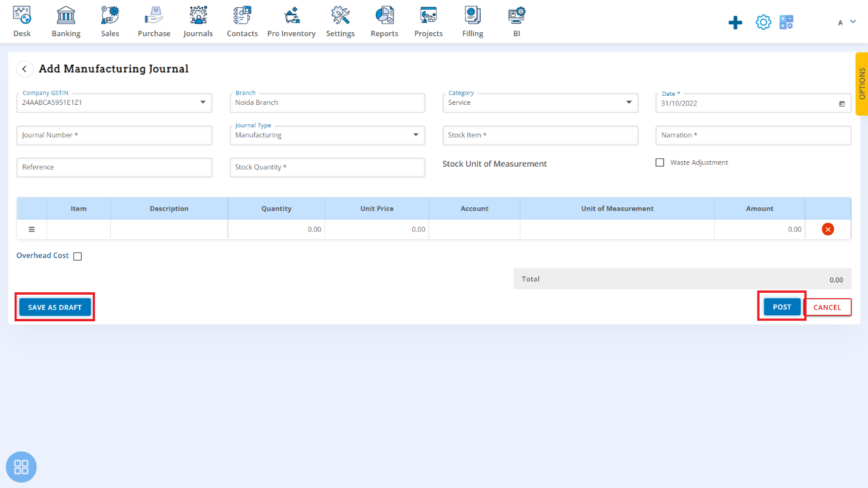This screenshot has height=488, width=868.
Task: Open the Banking module icon
Action: click(x=66, y=15)
